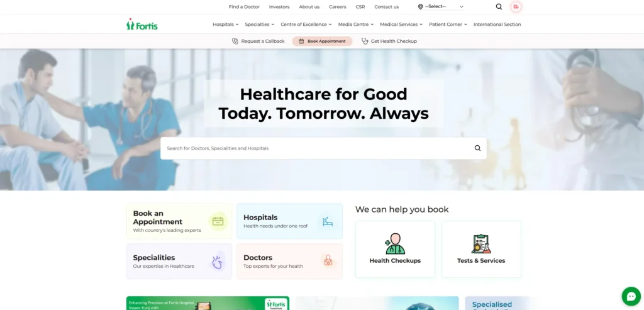644x310 pixels.
Task: Expand the Specialties navigation dropdown
Action: pos(260,25)
